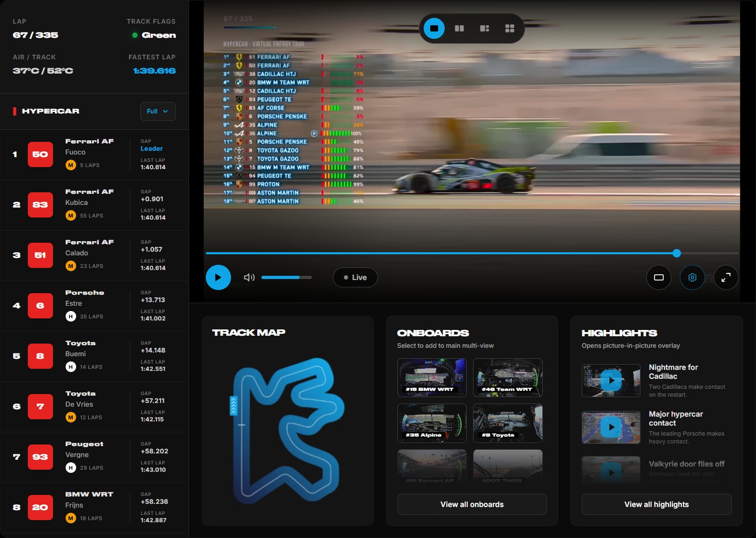Screen dimensions: 756x538
Task: Select the four-grid multi-view layout
Action: click(510, 28)
